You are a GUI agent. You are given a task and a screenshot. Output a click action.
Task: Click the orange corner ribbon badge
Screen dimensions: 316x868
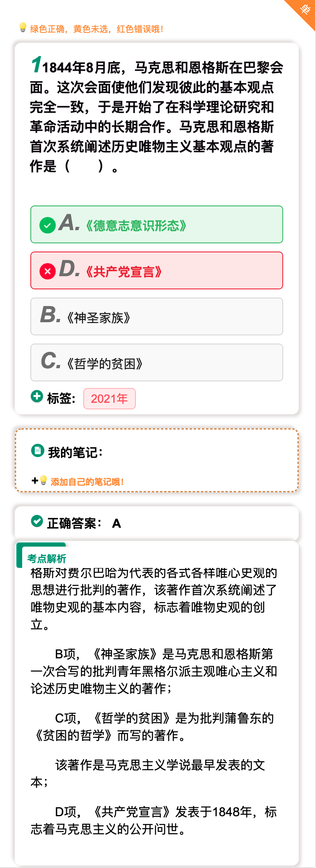click(303, 12)
